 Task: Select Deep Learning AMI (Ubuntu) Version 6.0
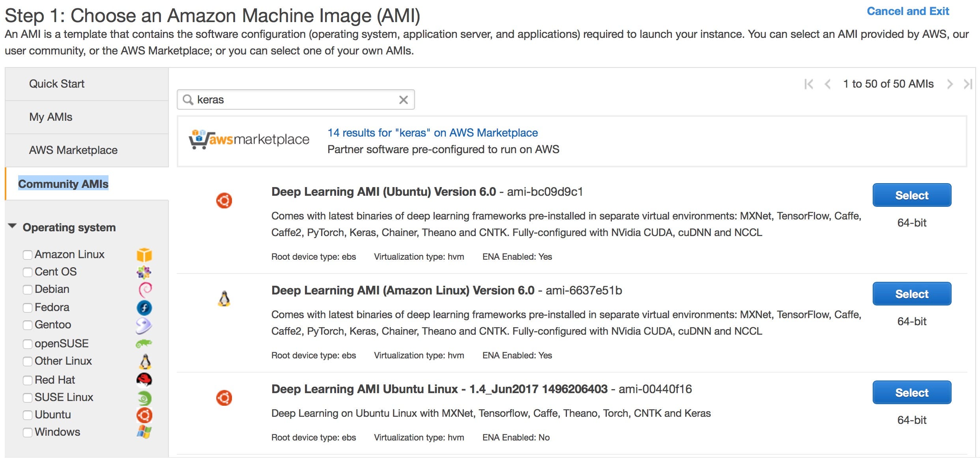[x=911, y=195]
